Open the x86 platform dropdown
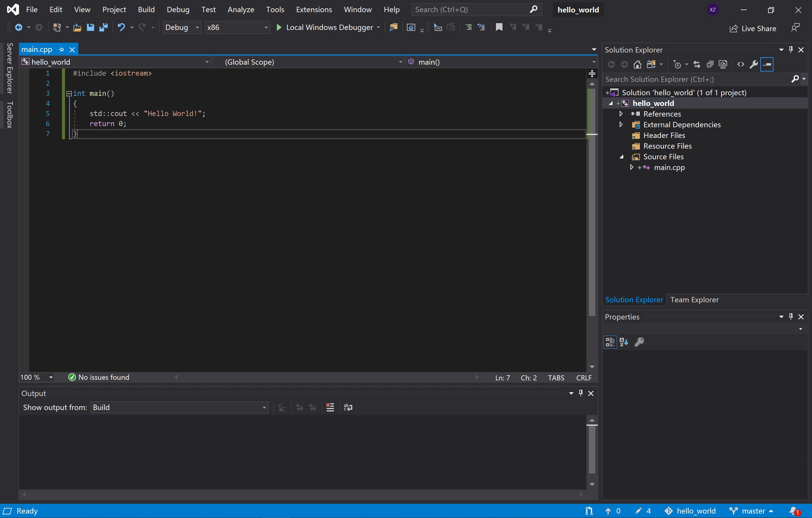 click(x=237, y=27)
